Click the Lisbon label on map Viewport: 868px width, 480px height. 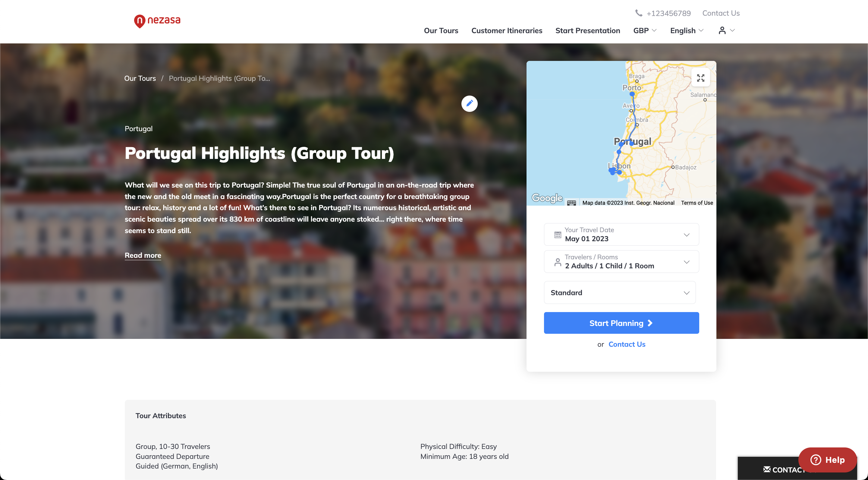(619, 166)
